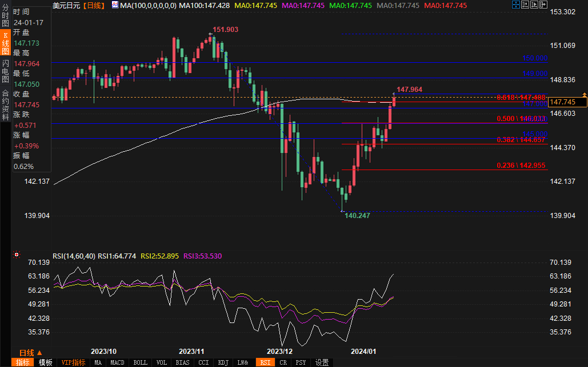Viewport: 588px width, 367px height.
Task: Click the 2023/12 date axis label
Action: (279, 351)
